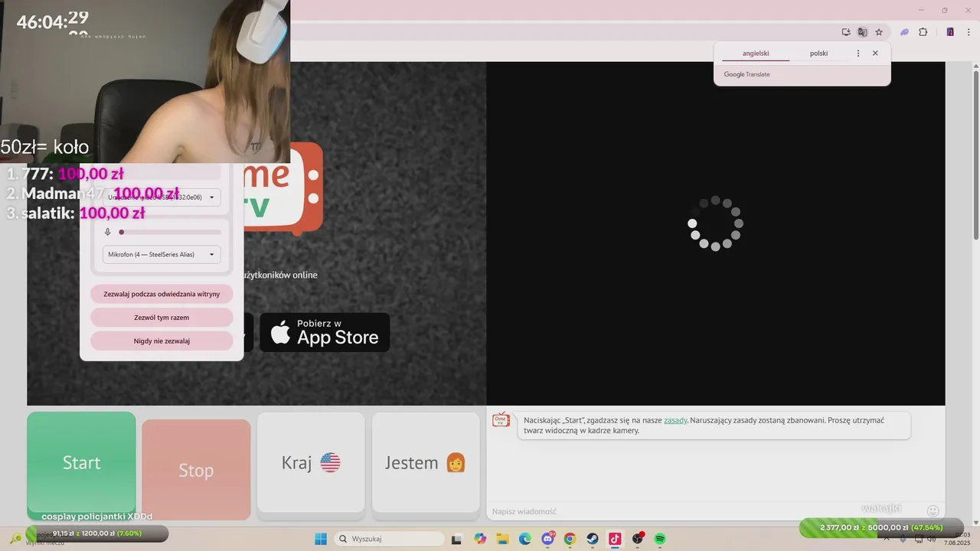Open the Mikrofon SteelSeries Alias dropdown
The height and width of the screenshot is (551, 980).
pos(162,254)
